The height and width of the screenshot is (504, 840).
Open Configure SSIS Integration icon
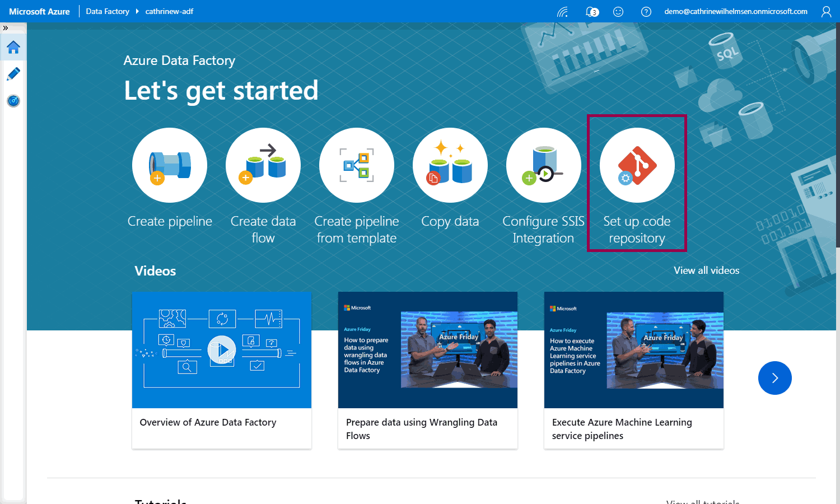click(544, 165)
